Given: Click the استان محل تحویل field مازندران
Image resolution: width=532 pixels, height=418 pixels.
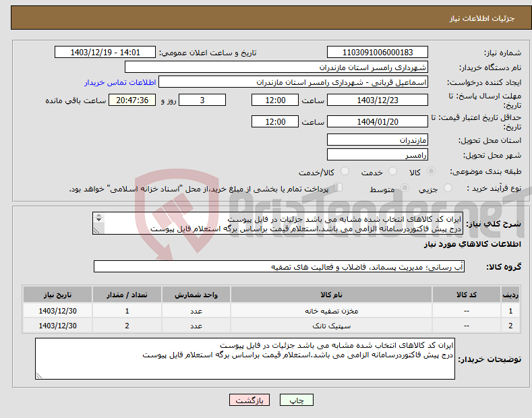Looking at the screenshot, I should (378, 140).
